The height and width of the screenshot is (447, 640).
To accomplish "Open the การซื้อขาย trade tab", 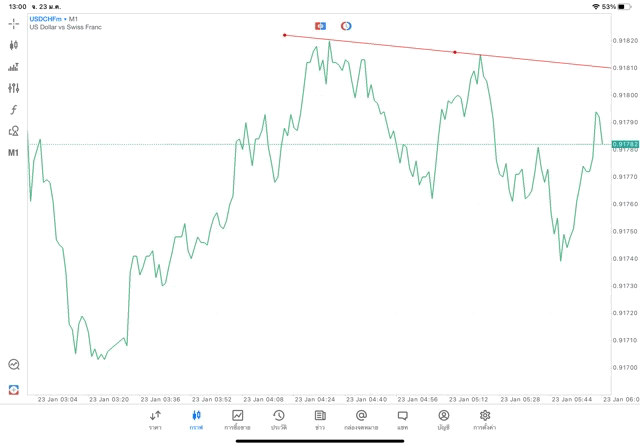I will click(238, 419).
